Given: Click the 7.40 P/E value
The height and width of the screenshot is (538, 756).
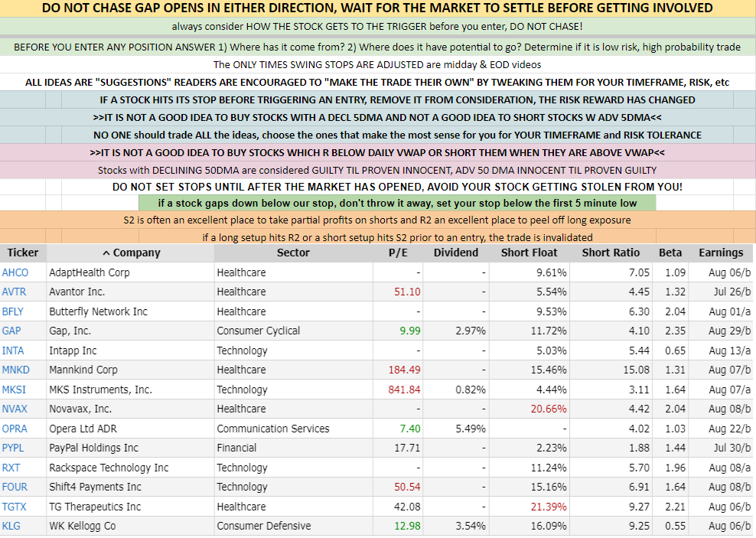Looking at the screenshot, I should click(x=410, y=429).
